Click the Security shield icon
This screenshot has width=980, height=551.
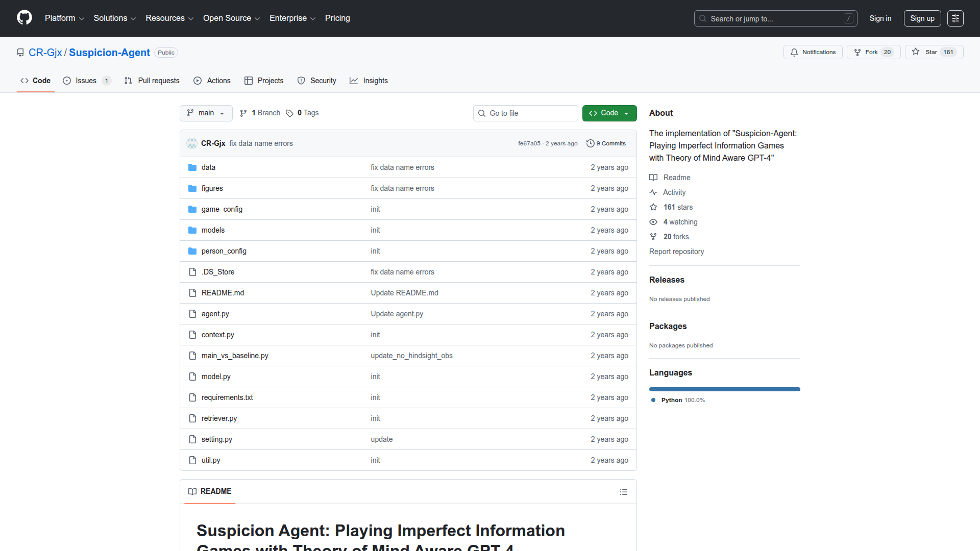click(302, 81)
